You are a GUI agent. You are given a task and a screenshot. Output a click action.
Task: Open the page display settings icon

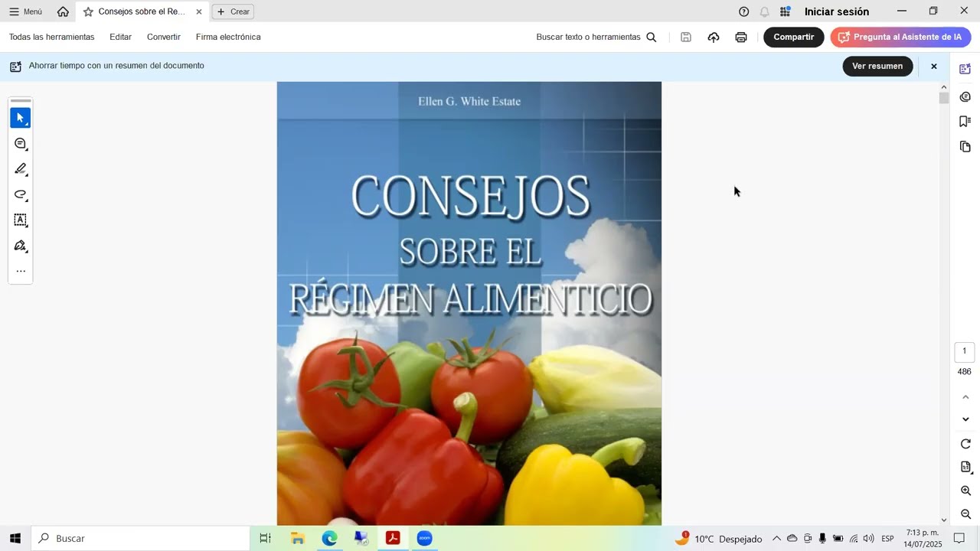click(x=965, y=467)
